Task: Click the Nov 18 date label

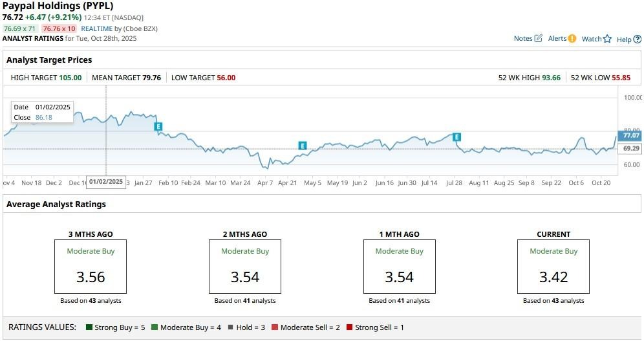Action: (31, 183)
